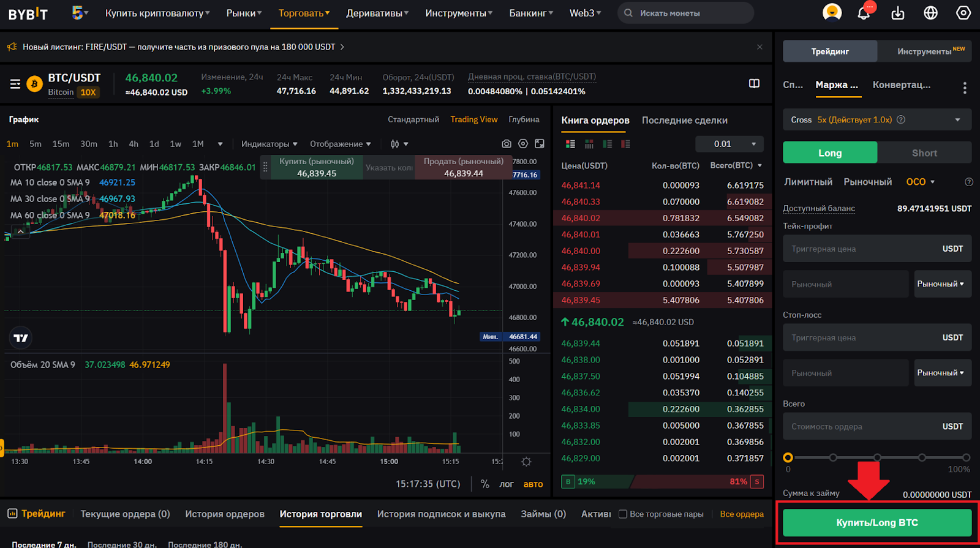Screen dimensions: 980x548
Task: Click the 10X leverage badge
Action: click(88, 92)
